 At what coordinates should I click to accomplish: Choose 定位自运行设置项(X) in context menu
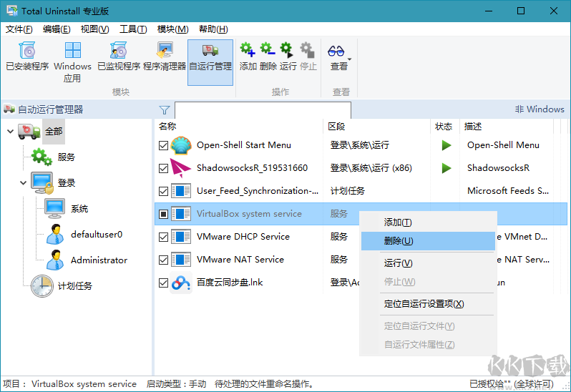[x=428, y=304]
